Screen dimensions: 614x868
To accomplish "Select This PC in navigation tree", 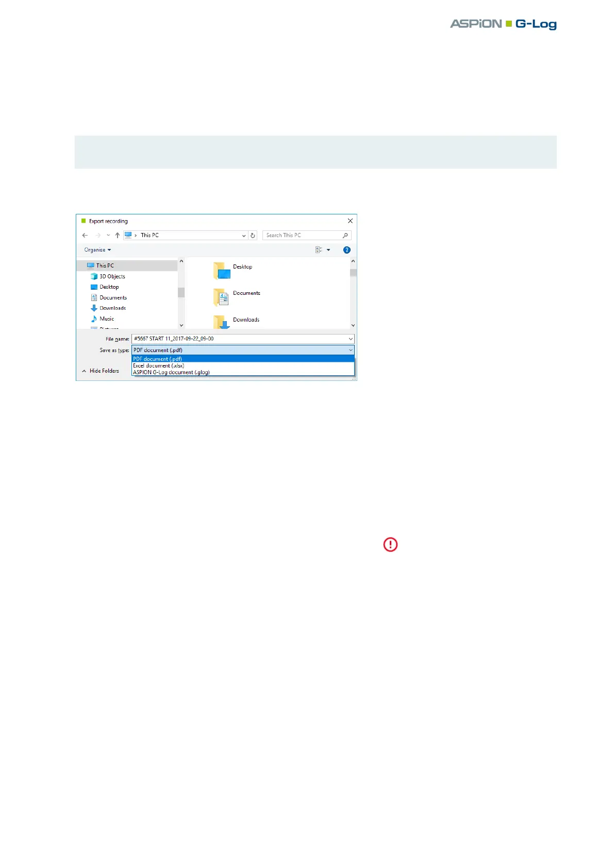I will 127,265.
